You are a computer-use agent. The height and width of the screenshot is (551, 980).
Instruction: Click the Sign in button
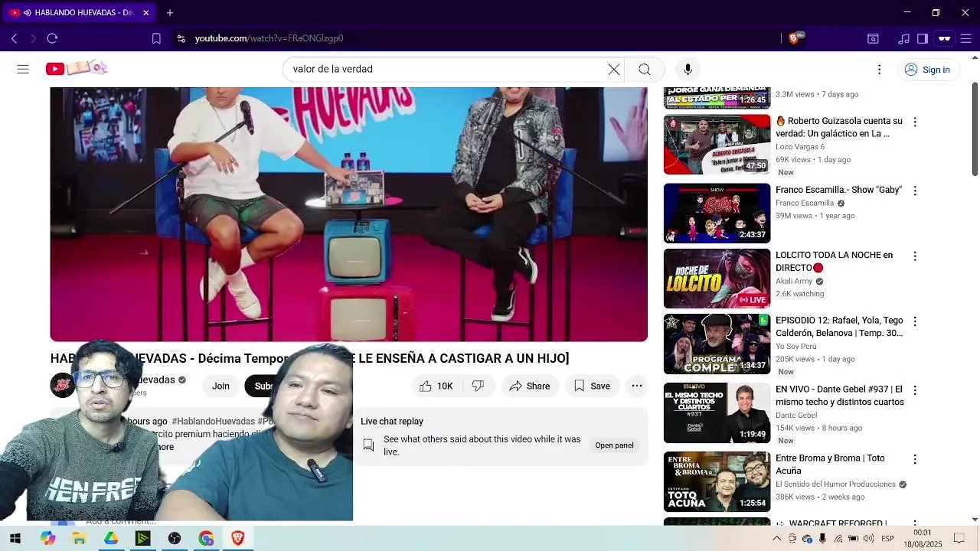click(x=927, y=70)
